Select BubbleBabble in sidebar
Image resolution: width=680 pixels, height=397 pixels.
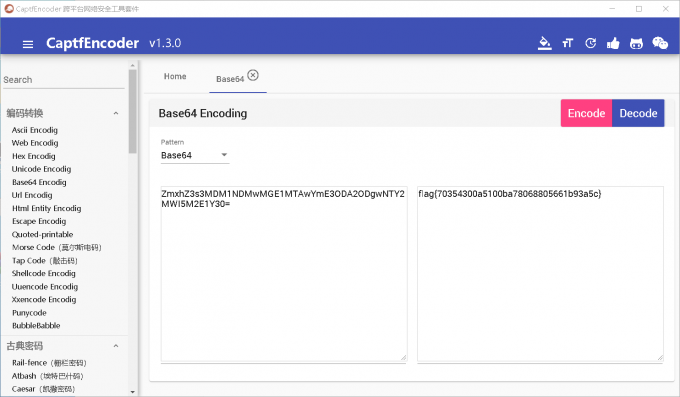tap(36, 326)
